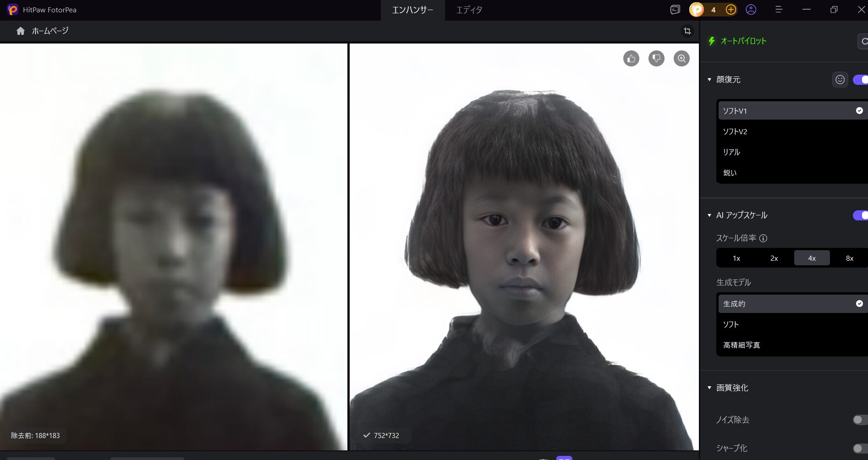
Task: Expand the 画質強化 section
Action: click(709, 388)
